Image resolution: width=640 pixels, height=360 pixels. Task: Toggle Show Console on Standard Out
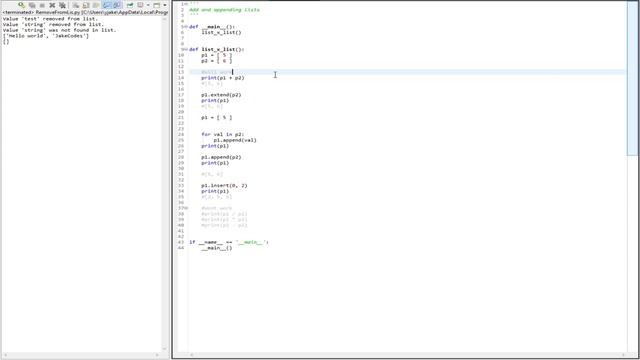[x=107, y=5]
